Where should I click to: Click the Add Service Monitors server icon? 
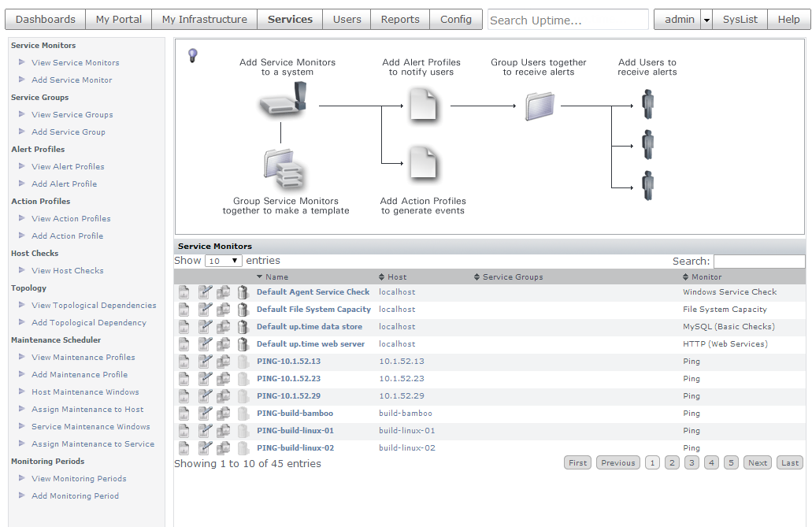[284, 99]
